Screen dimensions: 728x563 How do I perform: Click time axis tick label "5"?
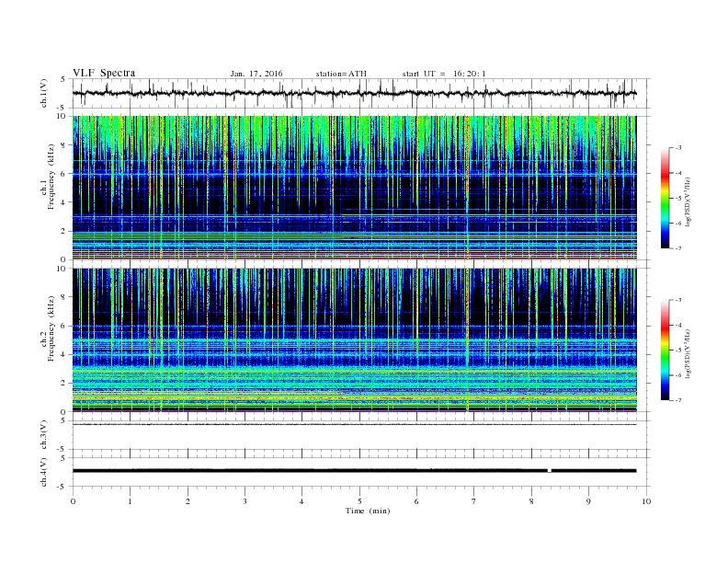point(359,501)
